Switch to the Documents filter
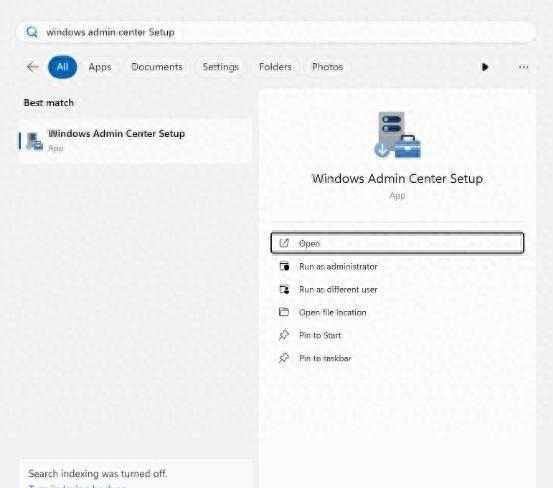Image resolution: width=553 pixels, height=488 pixels. tap(157, 67)
